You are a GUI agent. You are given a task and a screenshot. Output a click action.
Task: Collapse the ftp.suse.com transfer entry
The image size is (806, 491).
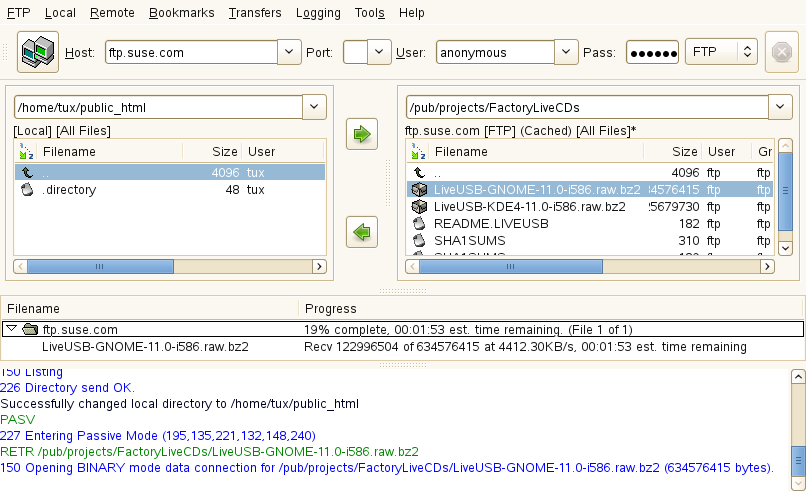pos(11,329)
